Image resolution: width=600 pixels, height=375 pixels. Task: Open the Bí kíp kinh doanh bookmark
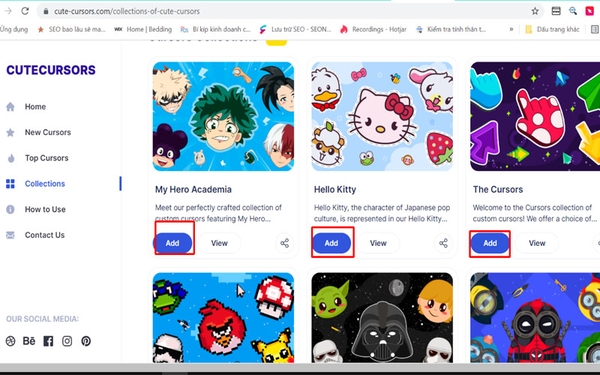coord(215,29)
